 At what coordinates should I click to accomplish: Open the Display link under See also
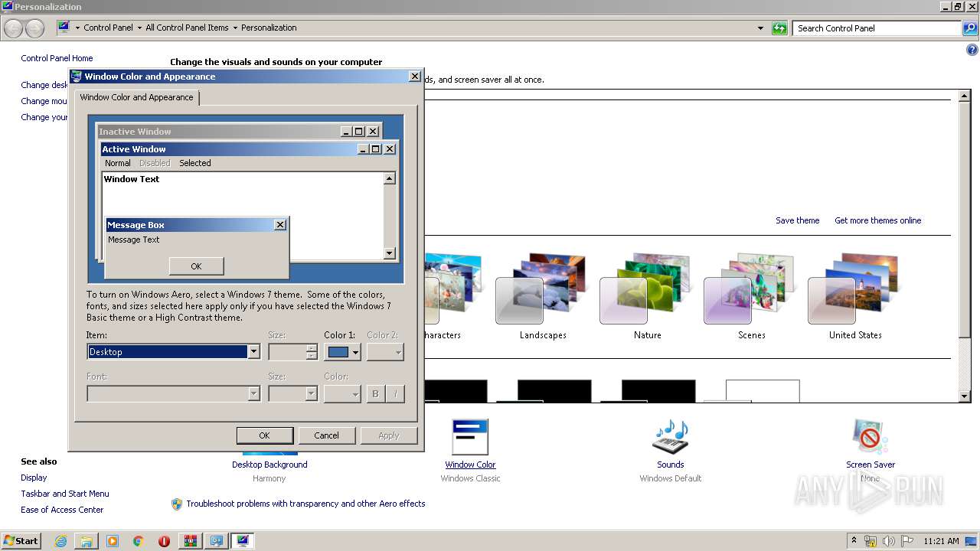(34, 478)
